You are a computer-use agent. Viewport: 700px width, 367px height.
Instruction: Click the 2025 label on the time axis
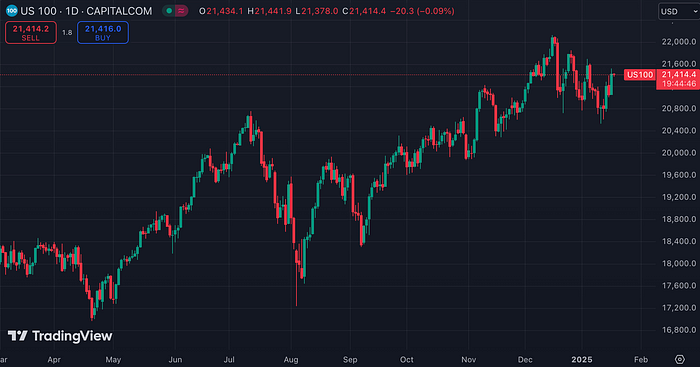[582, 359]
